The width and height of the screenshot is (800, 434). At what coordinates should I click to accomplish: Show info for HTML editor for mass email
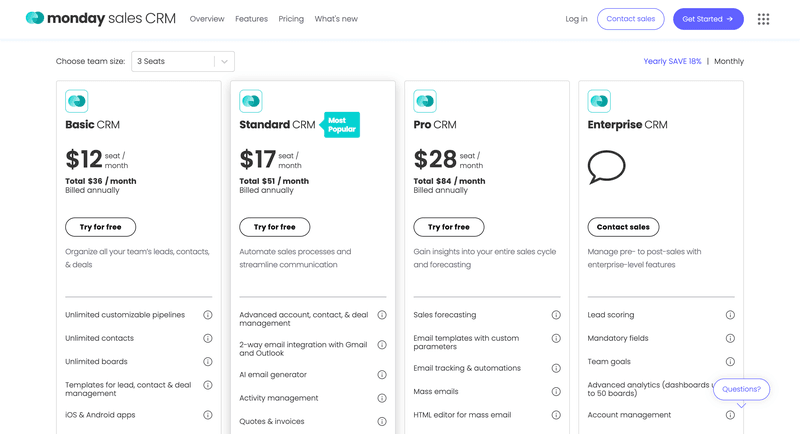coord(556,415)
